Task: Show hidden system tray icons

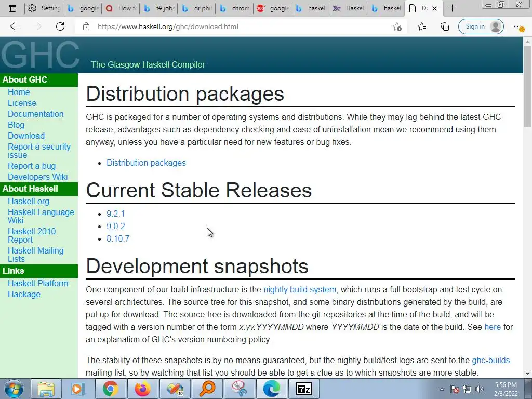Action: tap(442, 389)
